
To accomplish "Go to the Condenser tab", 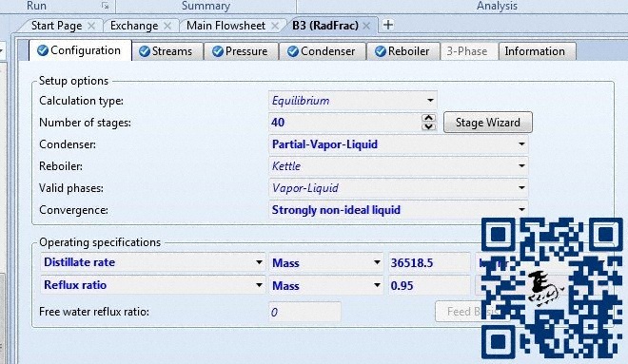I will click(322, 51).
